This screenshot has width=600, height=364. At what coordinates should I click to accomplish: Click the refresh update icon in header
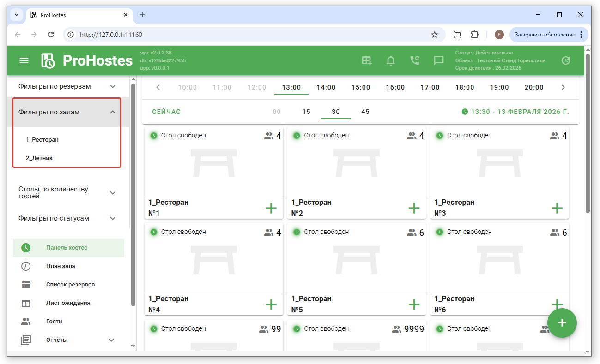coord(565,60)
